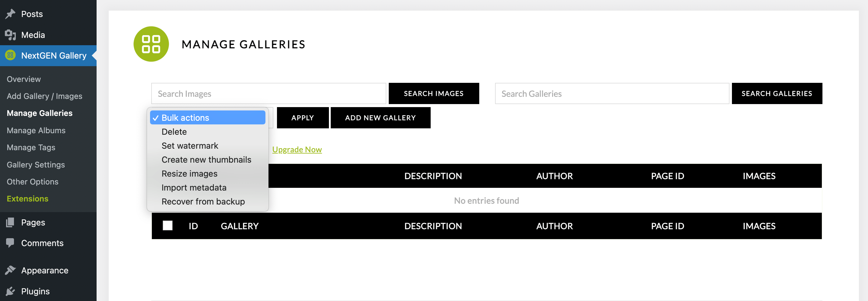Focus the Search Galleries input field

point(612,93)
